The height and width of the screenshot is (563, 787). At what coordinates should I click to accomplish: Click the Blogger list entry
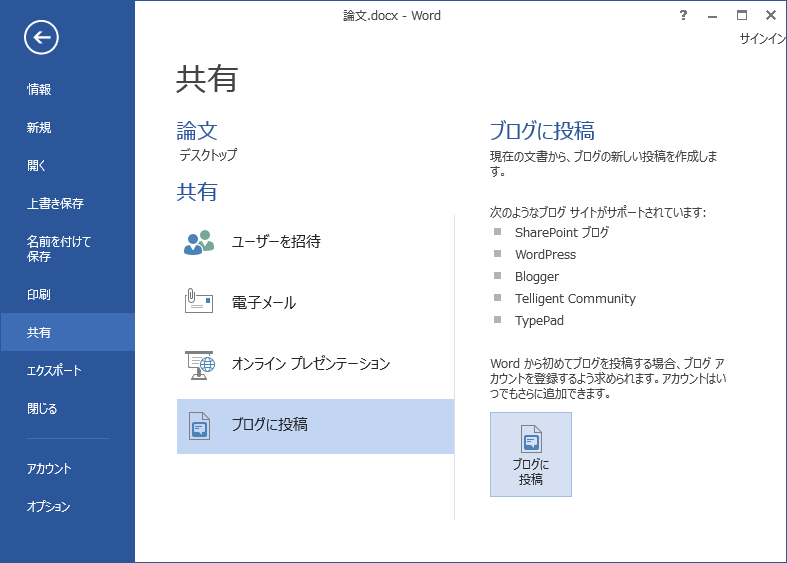(537, 276)
